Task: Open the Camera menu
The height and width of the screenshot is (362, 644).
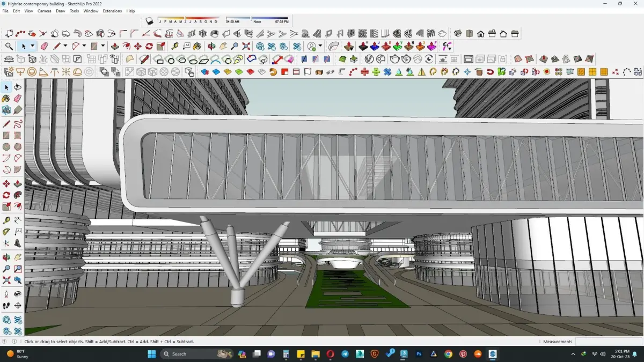Action: [x=45, y=11]
